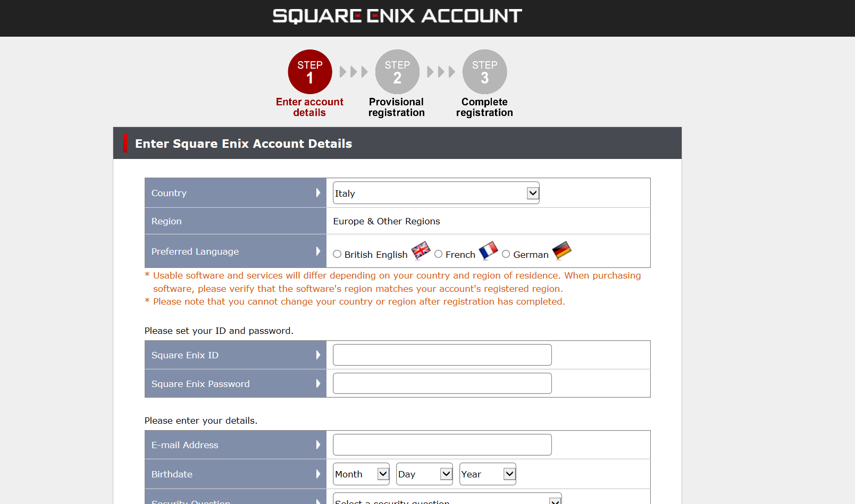
Task: Open the birthdate Year dropdown
Action: 488,474
